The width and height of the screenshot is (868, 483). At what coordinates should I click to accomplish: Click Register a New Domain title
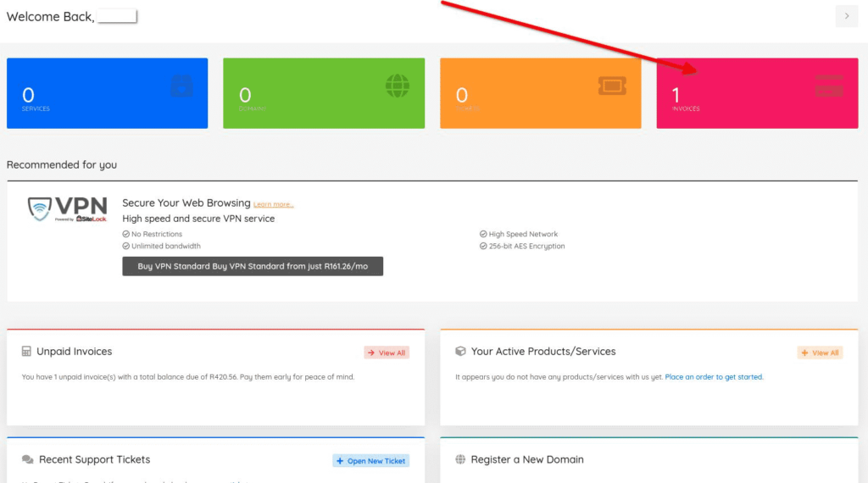(527, 460)
